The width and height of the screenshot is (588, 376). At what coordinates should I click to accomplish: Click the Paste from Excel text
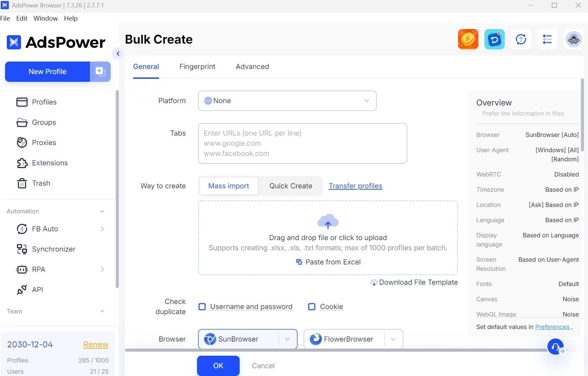pos(333,262)
